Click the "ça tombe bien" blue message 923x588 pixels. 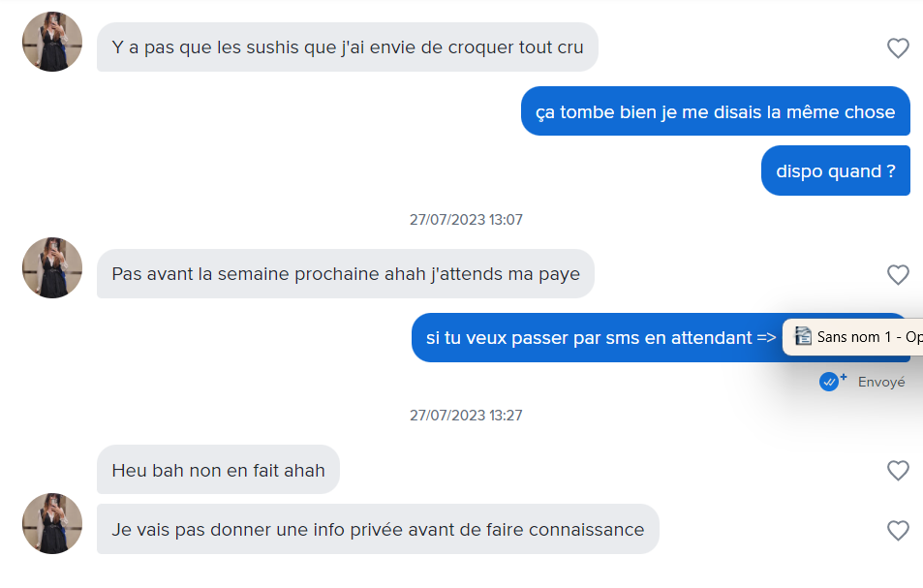[715, 111]
